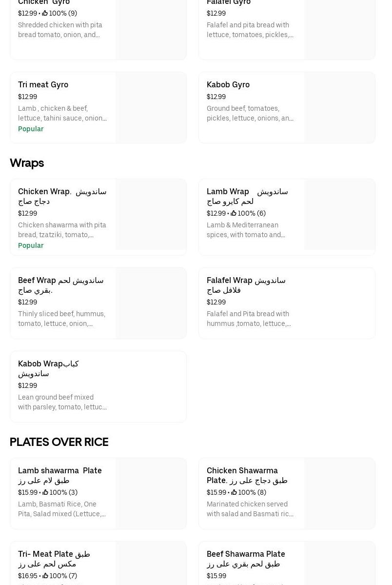Viewport: 392px width, 585px height.
Task: Click the Popular tag under Chicken Wrap
Action: click(31, 245)
